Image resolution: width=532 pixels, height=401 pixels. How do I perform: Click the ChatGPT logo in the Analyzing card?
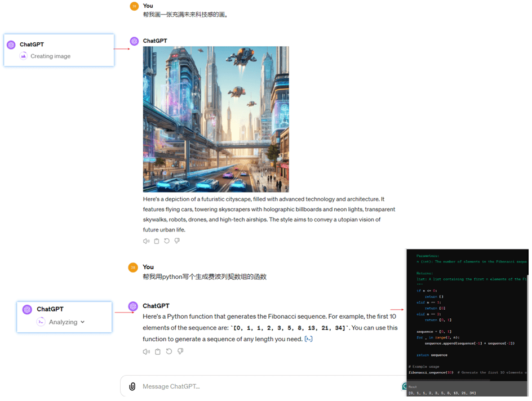point(27,309)
